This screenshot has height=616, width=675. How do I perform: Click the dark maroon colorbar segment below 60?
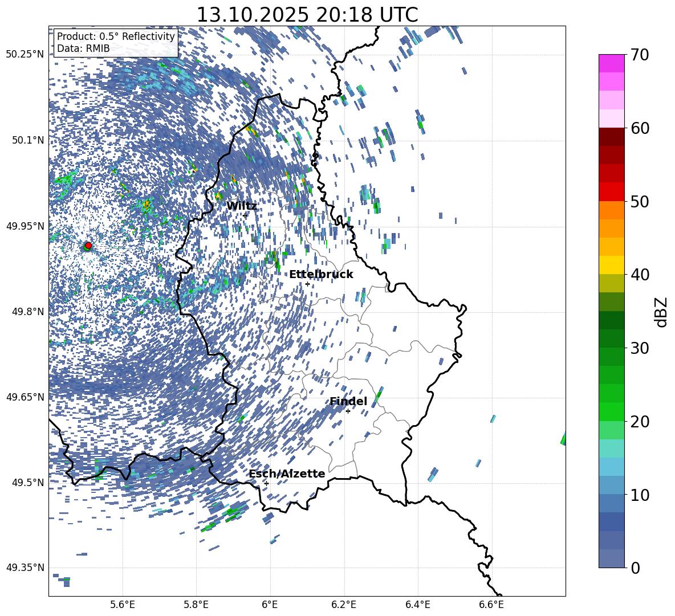point(611,137)
